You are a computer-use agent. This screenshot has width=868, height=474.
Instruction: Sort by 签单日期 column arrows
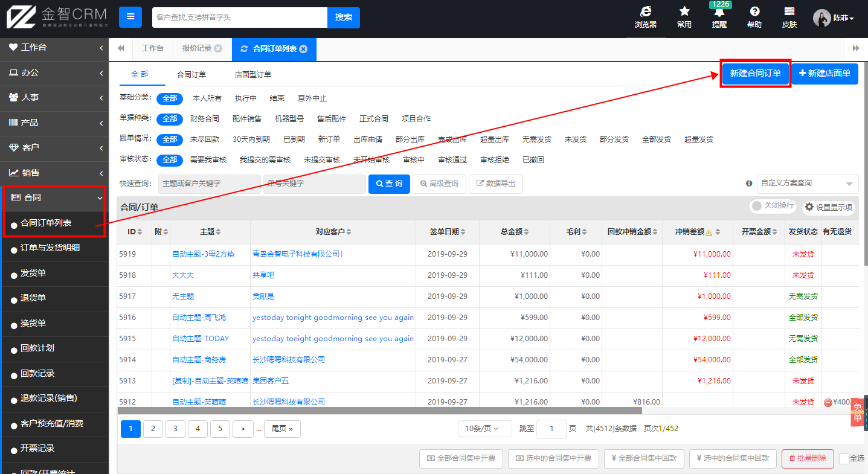462,232
